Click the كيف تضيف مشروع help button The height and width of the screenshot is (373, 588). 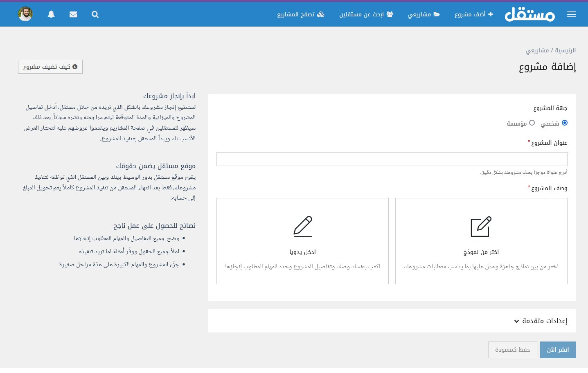(50, 67)
